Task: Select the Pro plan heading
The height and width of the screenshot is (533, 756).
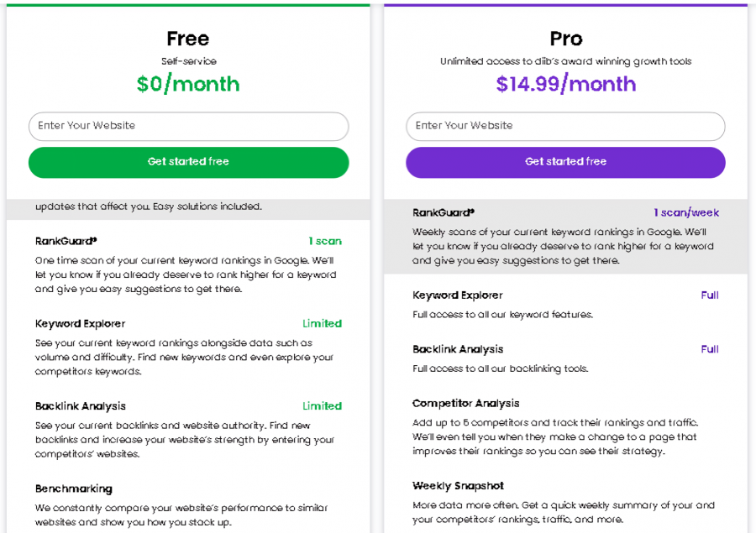Action: [565, 39]
